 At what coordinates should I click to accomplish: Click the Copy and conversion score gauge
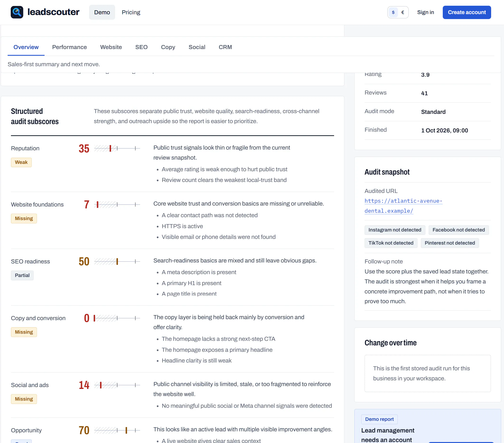[117, 318]
